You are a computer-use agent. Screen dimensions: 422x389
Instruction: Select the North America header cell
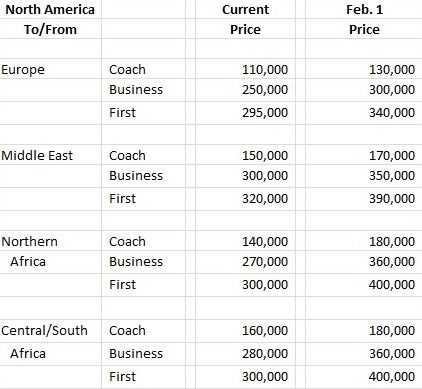pos(50,9)
